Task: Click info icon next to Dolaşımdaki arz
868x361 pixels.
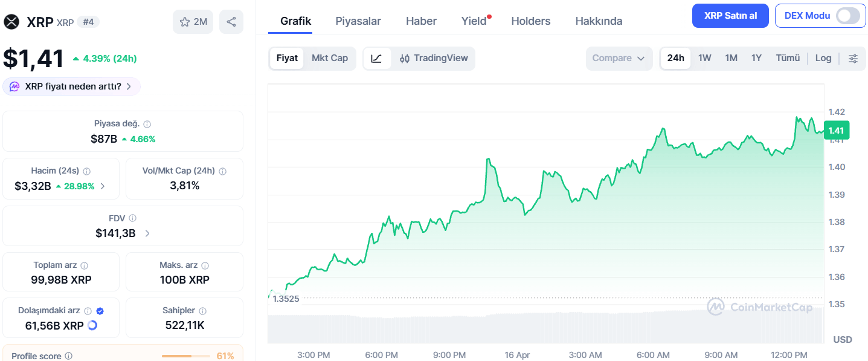Action: 88,311
